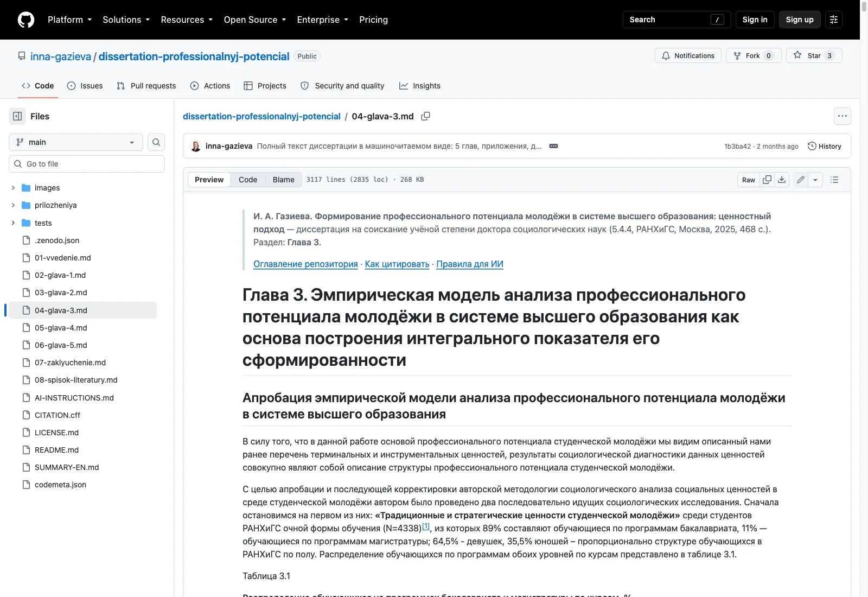
Task: Open the Issues tab
Action: tap(85, 86)
